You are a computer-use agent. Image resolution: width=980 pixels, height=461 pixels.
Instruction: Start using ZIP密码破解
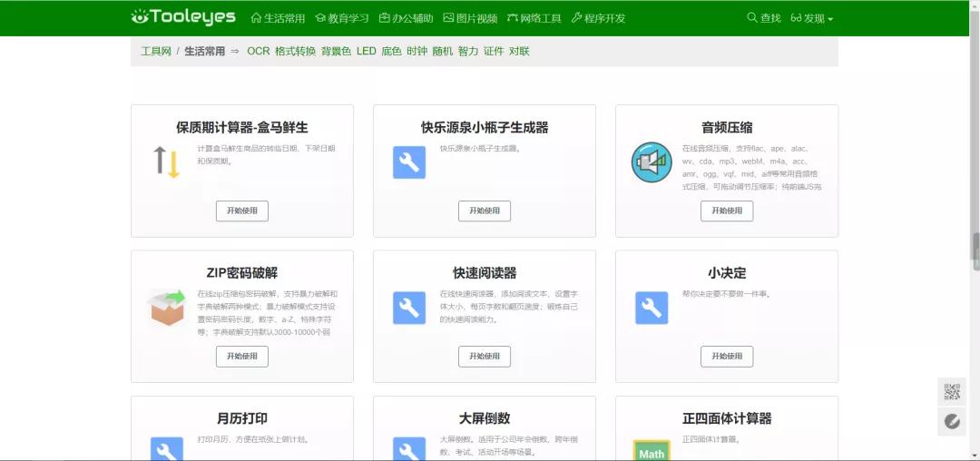[242, 356]
